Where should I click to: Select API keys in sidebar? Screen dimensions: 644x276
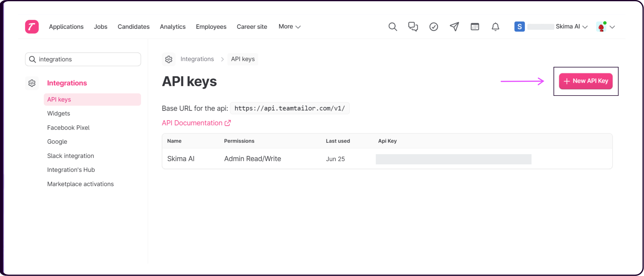92,99
